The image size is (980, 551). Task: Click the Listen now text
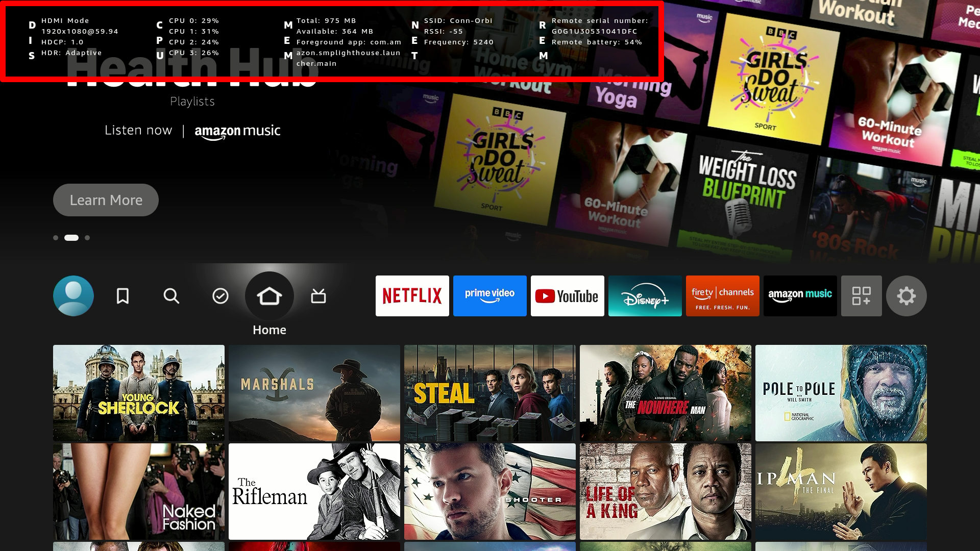point(138,131)
